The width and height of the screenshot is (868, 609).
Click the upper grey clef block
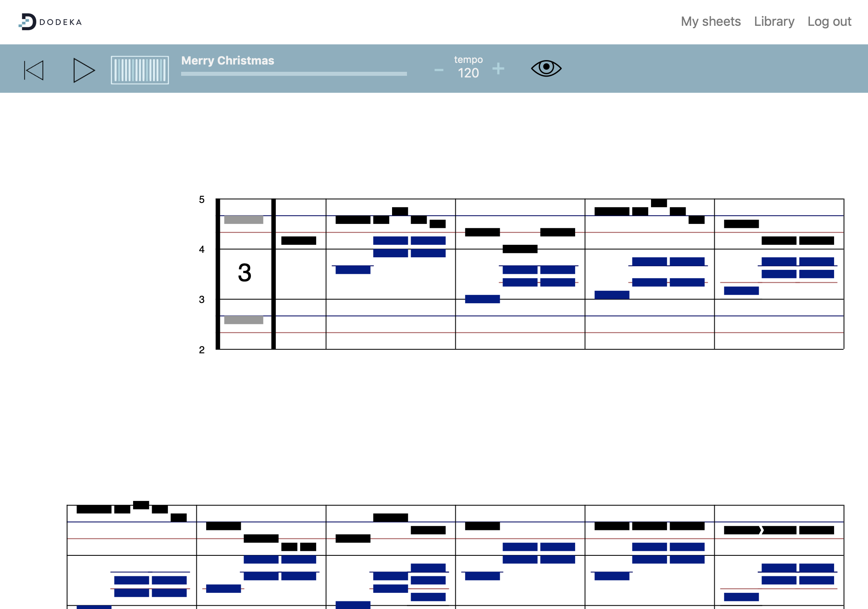[244, 220]
